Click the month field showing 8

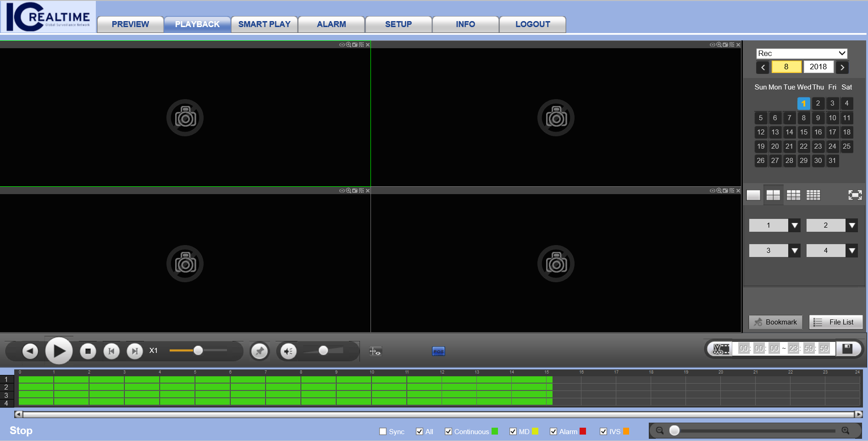tap(786, 67)
